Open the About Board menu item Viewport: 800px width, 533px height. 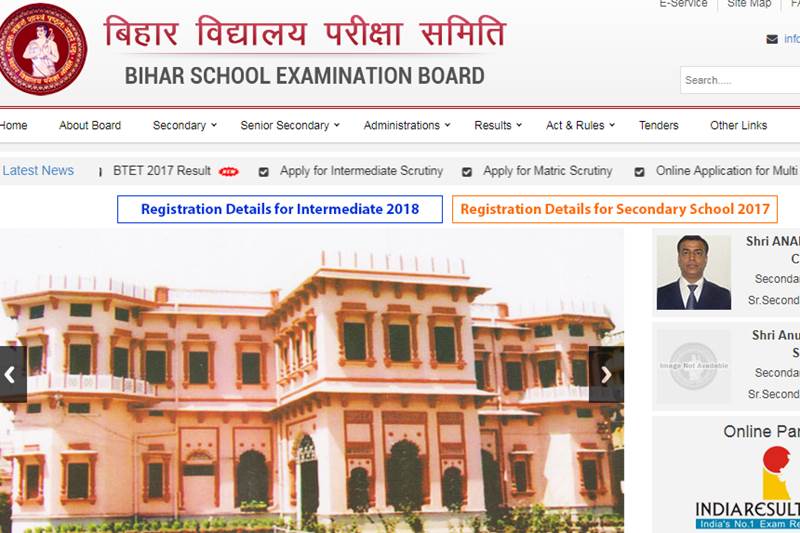(90, 125)
